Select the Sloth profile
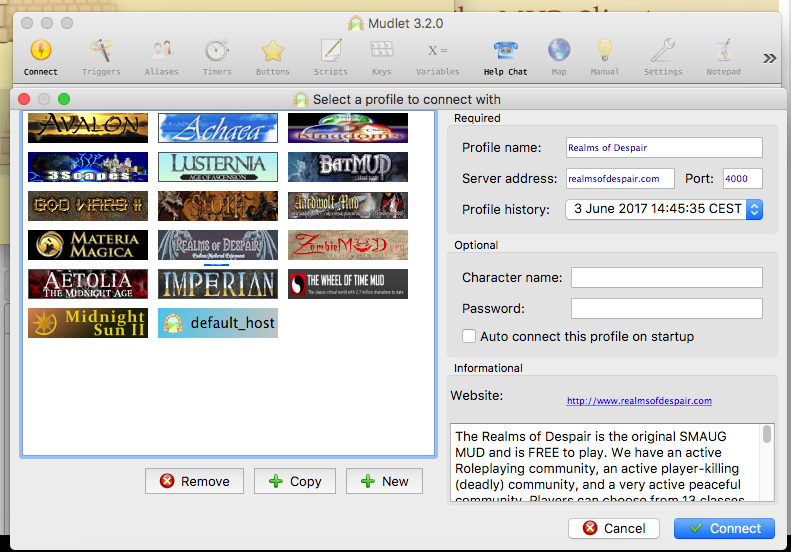 pyautogui.click(x=218, y=205)
